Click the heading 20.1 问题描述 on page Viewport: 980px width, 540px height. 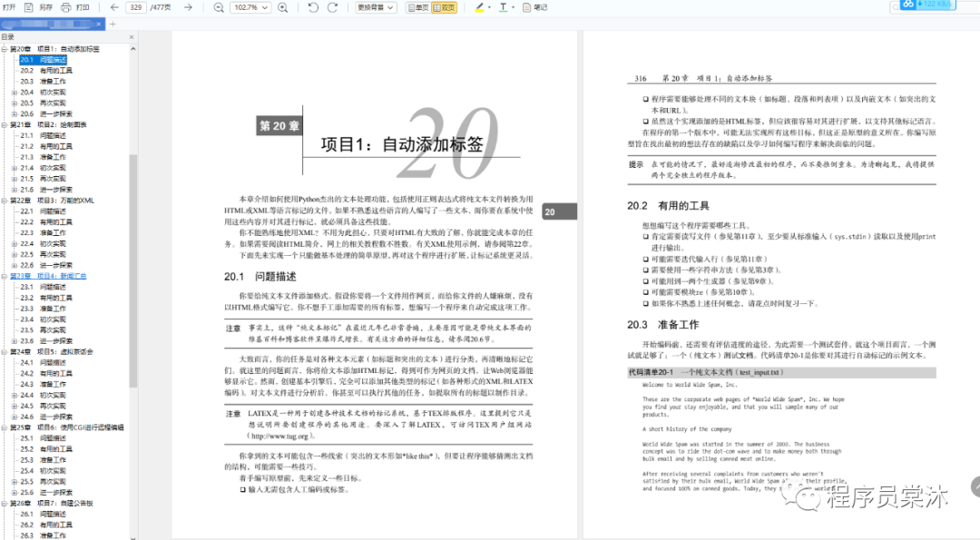[260, 276]
